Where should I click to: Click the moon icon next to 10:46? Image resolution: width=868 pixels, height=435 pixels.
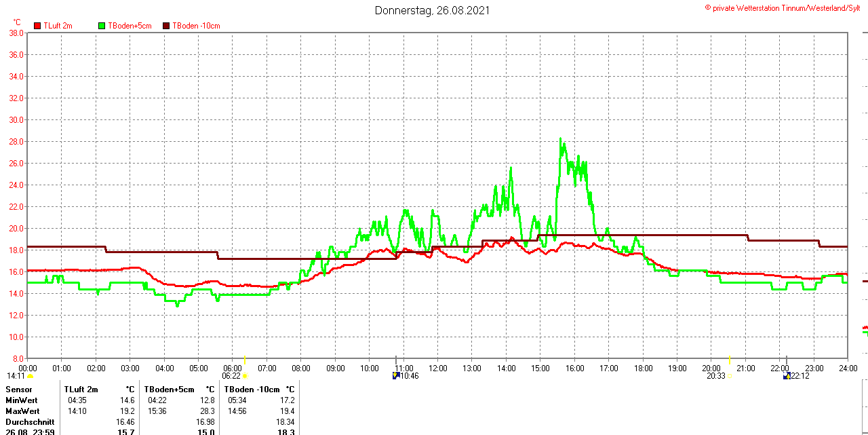point(396,375)
